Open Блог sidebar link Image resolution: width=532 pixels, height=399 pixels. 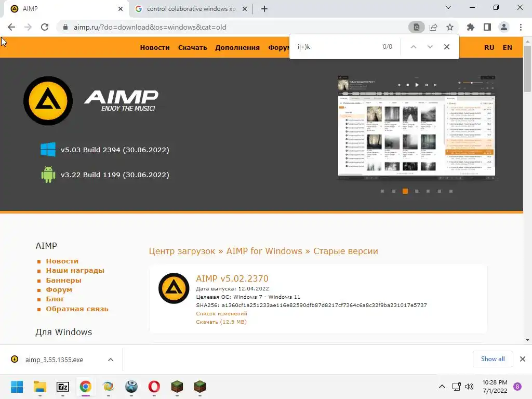click(x=55, y=299)
